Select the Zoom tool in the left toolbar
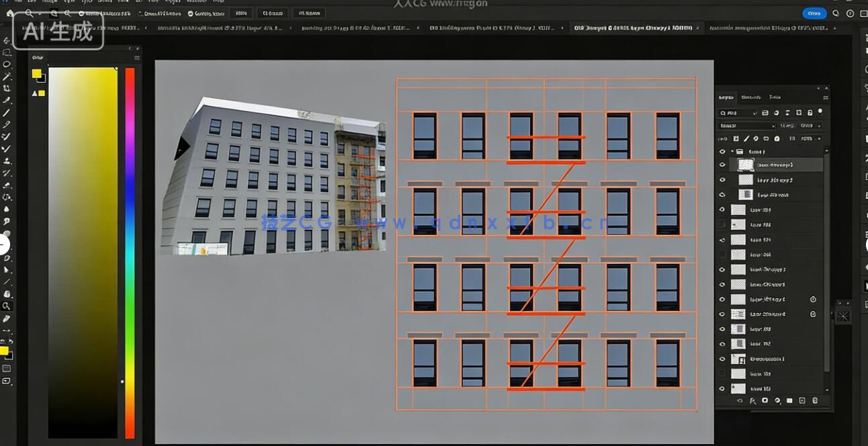This screenshot has width=868, height=446. [x=7, y=306]
